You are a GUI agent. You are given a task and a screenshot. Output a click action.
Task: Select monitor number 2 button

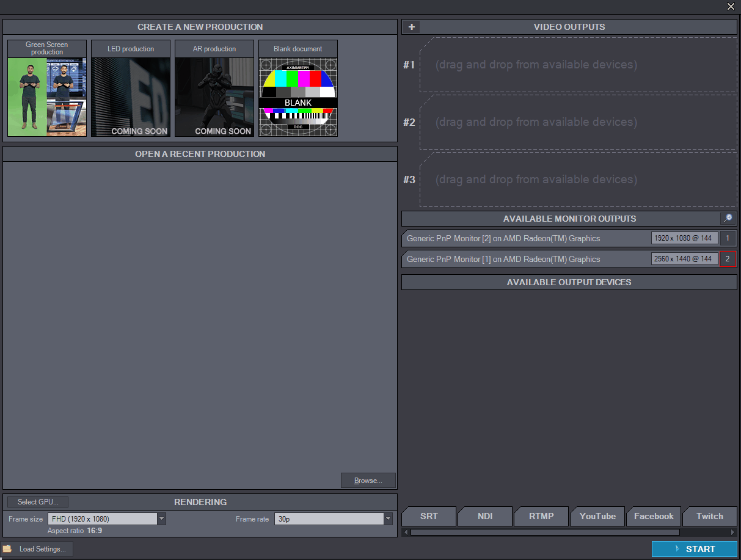[728, 259]
